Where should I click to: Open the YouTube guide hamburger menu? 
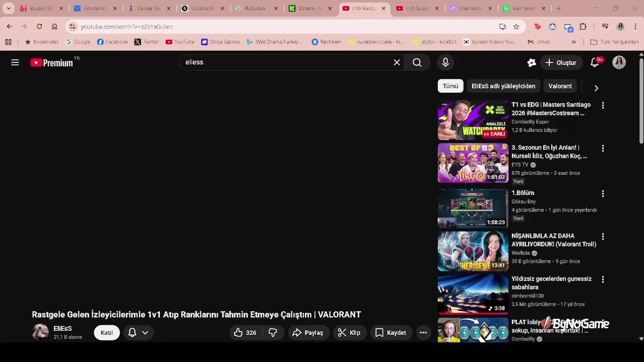(15, 62)
